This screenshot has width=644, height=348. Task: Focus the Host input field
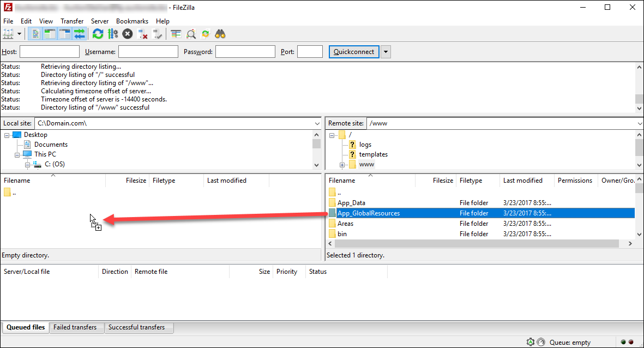tap(49, 52)
